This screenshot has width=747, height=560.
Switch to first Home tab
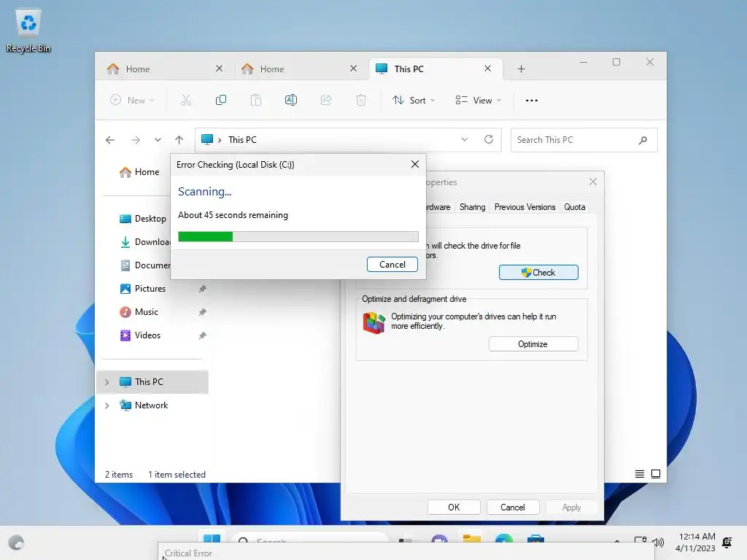(165, 69)
